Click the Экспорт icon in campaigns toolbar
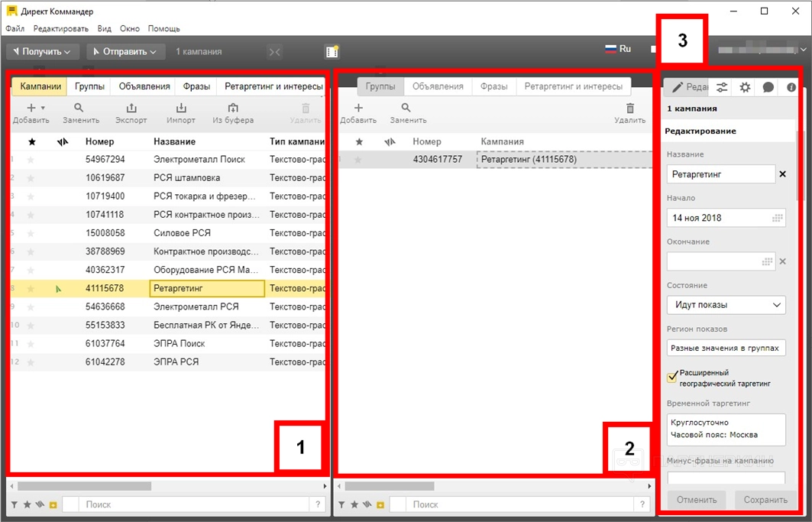This screenshot has height=522, width=812. [x=131, y=108]
